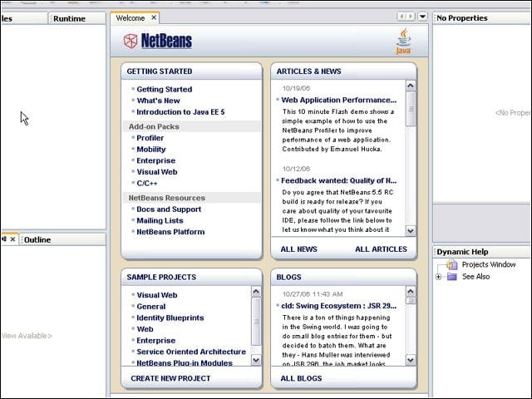The width and height of the screenshot is (532, 399).
Task: Click CREATE NEW PROJECT
Action: pos(170,378)
